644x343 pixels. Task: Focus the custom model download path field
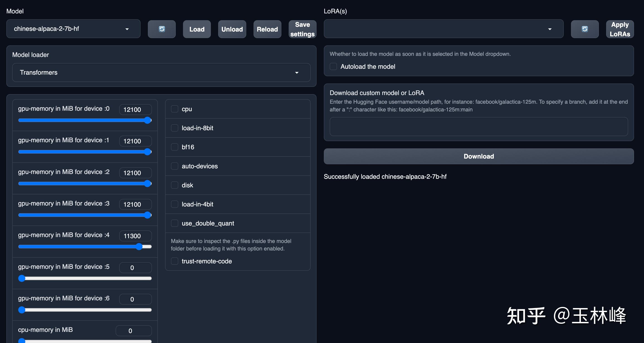coord(478,127)
